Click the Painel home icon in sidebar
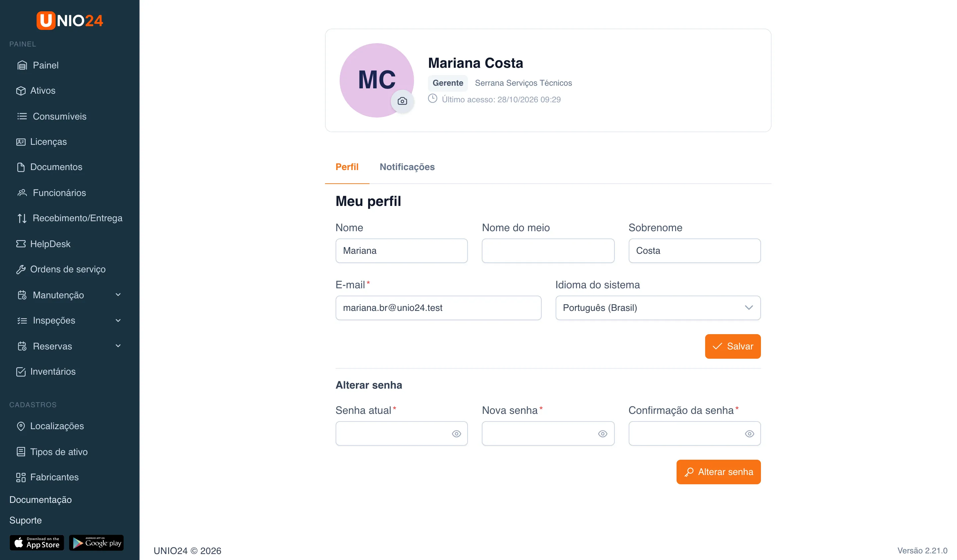 pos(22,65)
